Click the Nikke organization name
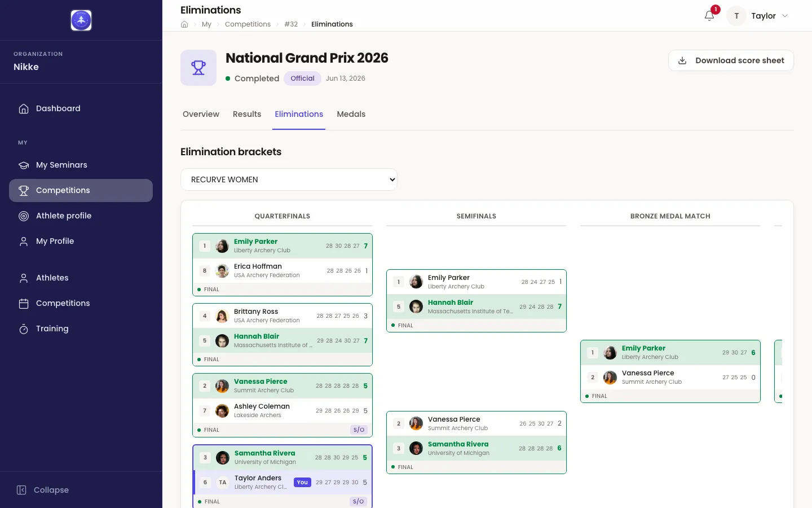812x508 pixels. 26,67
